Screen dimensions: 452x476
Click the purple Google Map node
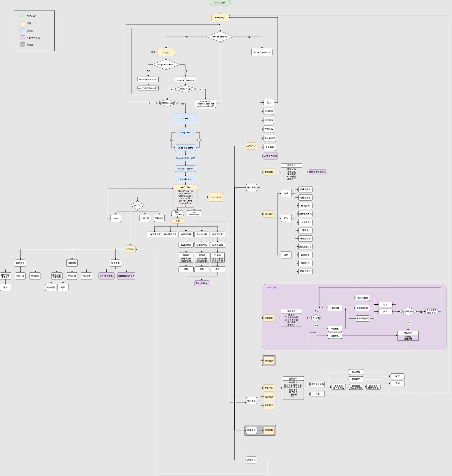coord(201,283)
